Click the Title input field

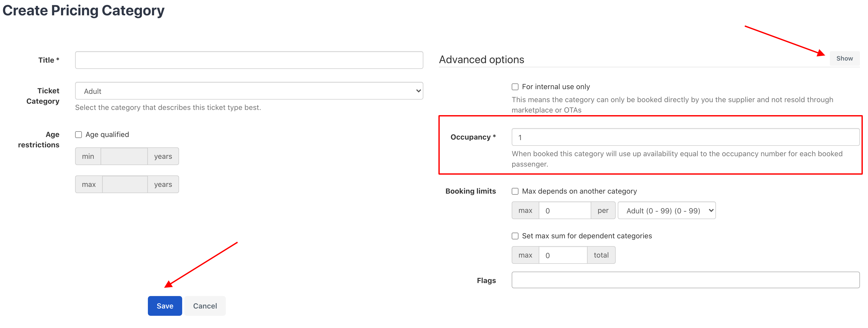(x=249, y=60)
